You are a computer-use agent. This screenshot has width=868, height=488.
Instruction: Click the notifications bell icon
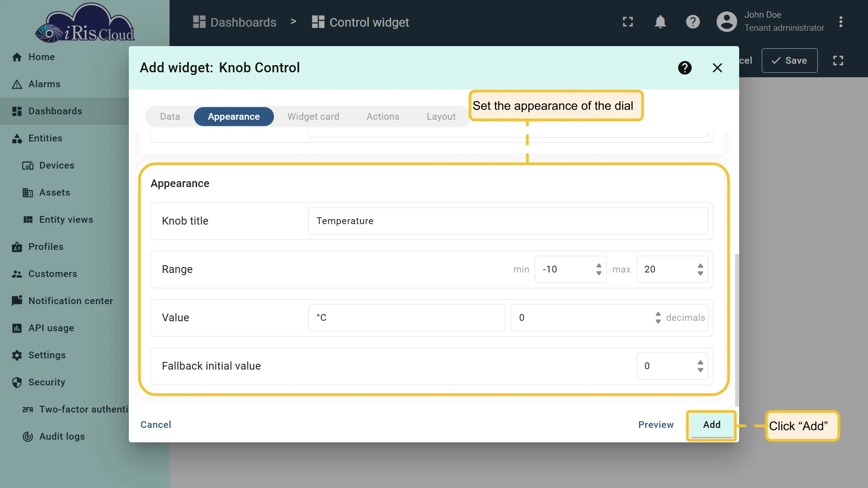660,22
